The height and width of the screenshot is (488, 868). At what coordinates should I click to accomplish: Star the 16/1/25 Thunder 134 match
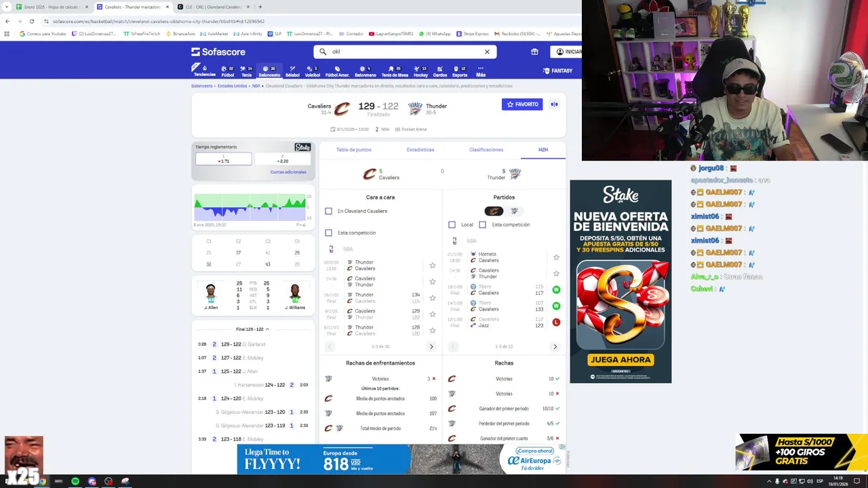click(432, 298)
